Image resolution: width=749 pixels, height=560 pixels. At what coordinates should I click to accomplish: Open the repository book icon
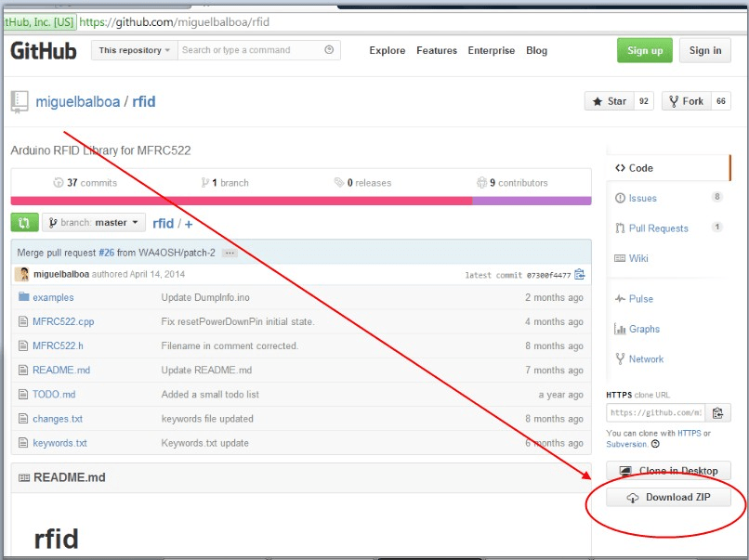(20, 101)
